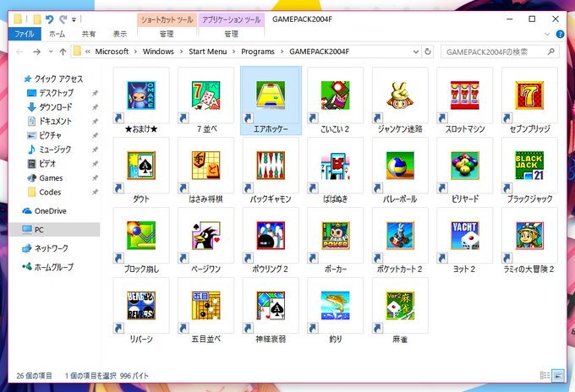Select PC in the navigation pane
This screenshot has width=575, height=392.
click(54, 230)
